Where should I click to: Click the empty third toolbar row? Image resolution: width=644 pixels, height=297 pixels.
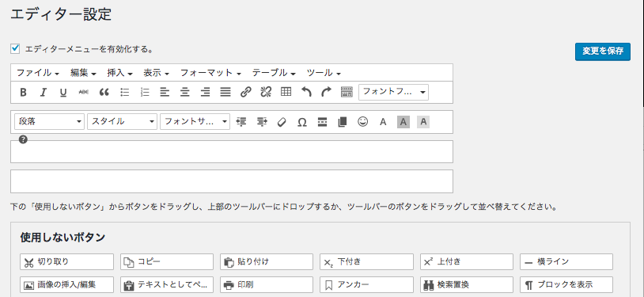(232, 151)
